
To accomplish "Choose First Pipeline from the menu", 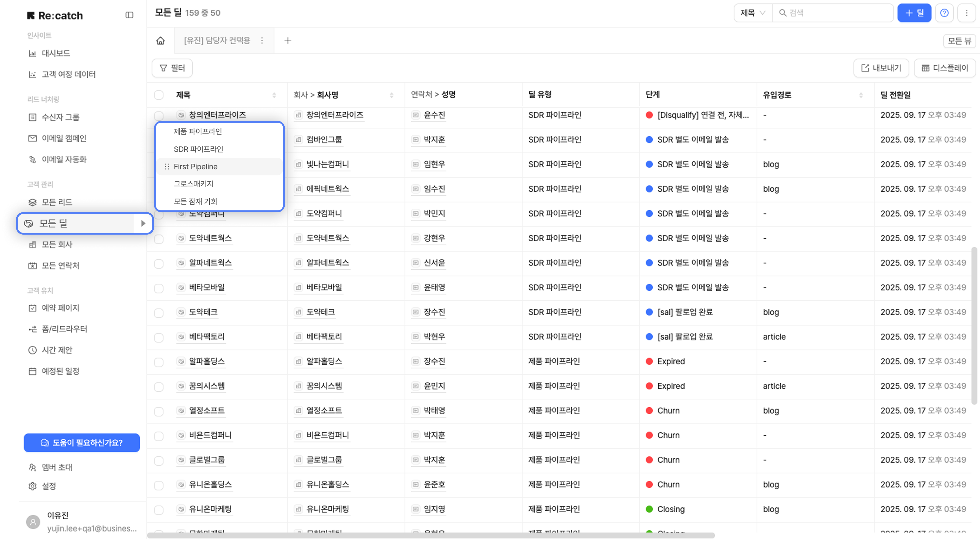I will tap(196, 167).
